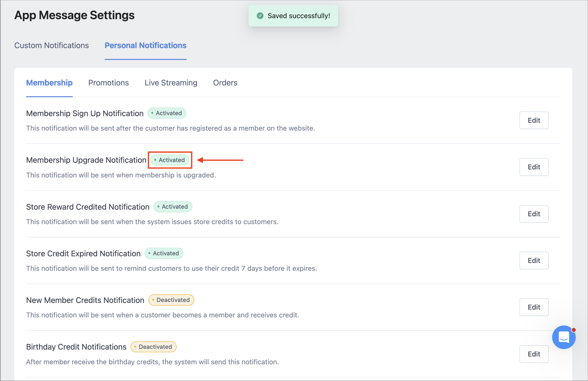Open the chat support bubble icon
The image size is (588, 381).
[563, 337]
